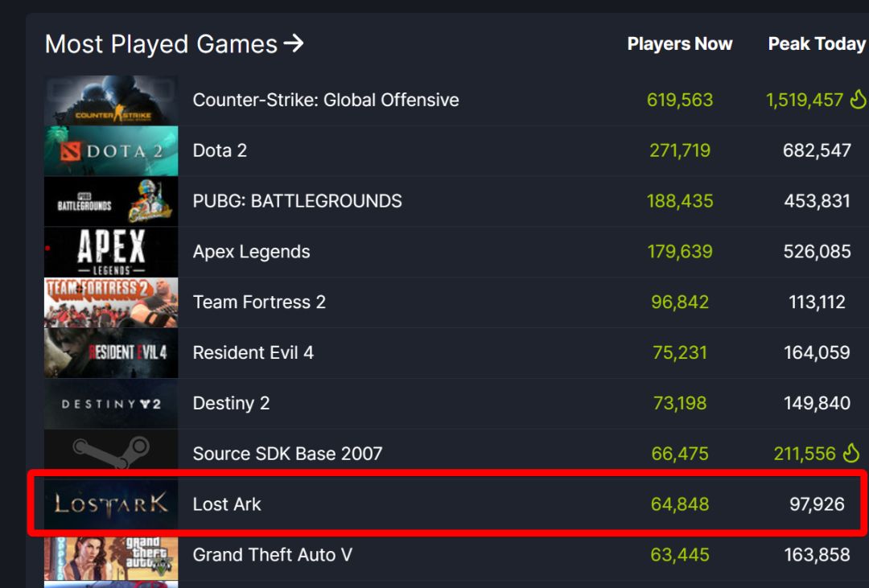Sort by the Peak Today column header
This screenshot has height=588, width=869.
(816, 44)
